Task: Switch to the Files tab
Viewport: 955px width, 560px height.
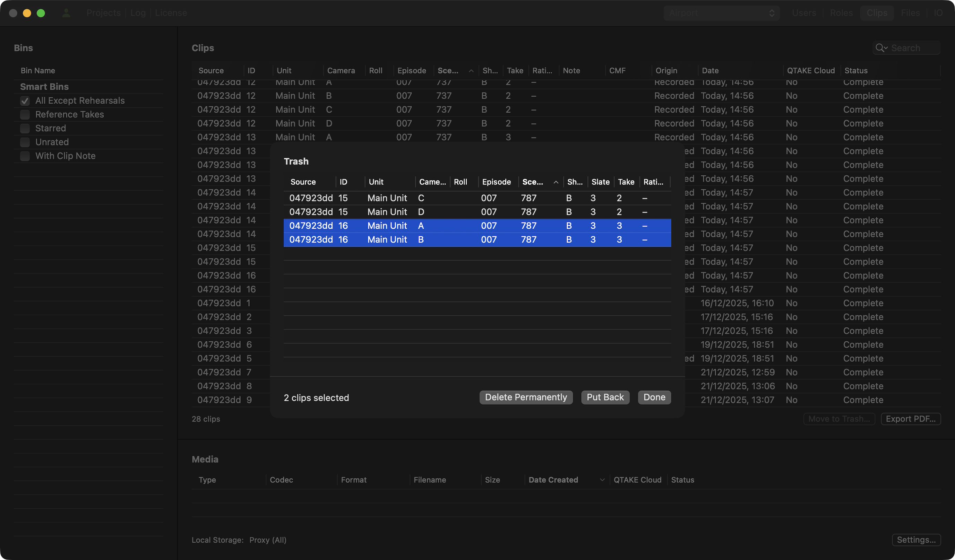Action: [910, 13]
